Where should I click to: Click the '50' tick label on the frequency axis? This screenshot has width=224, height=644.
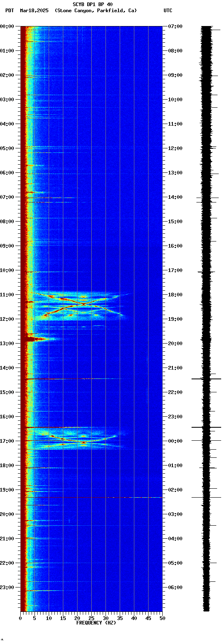(162, 618)
